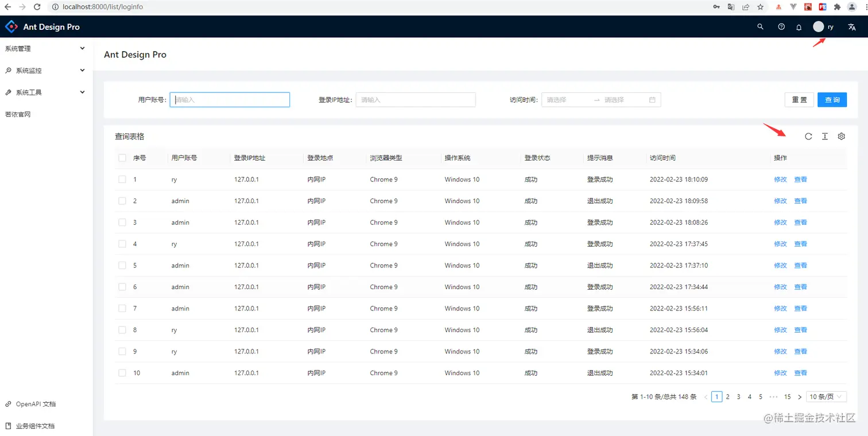
Task: Click 修改 for row 7
Action: click(x=781, y=309)
